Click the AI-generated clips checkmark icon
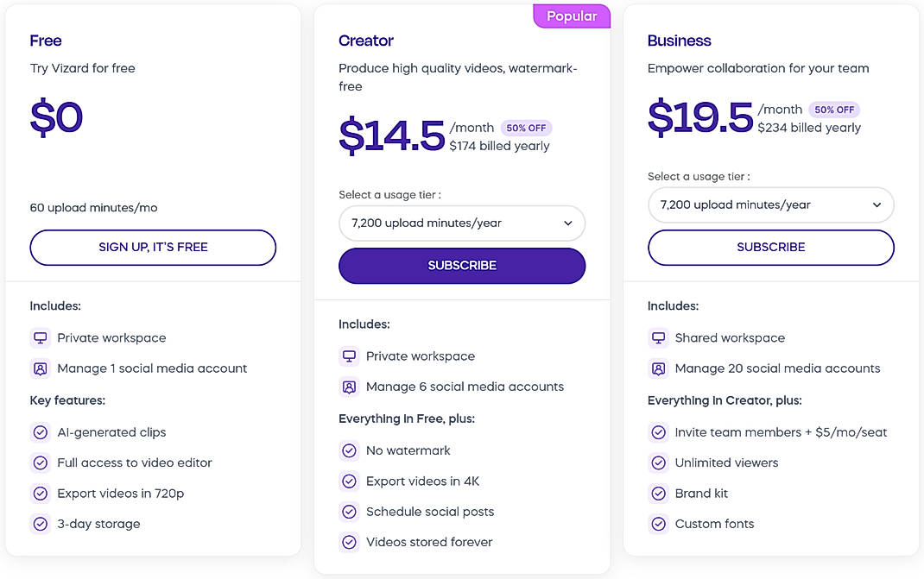Image resolution: width=924 pixels, height=579 pixels. pos(40,431)
